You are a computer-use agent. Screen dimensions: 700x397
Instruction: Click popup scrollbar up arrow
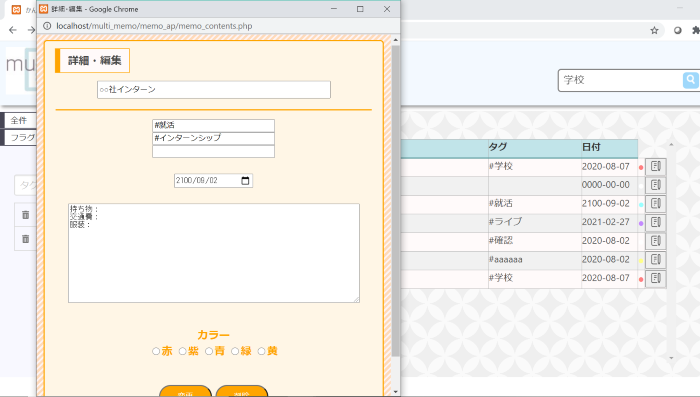point(396,40)
